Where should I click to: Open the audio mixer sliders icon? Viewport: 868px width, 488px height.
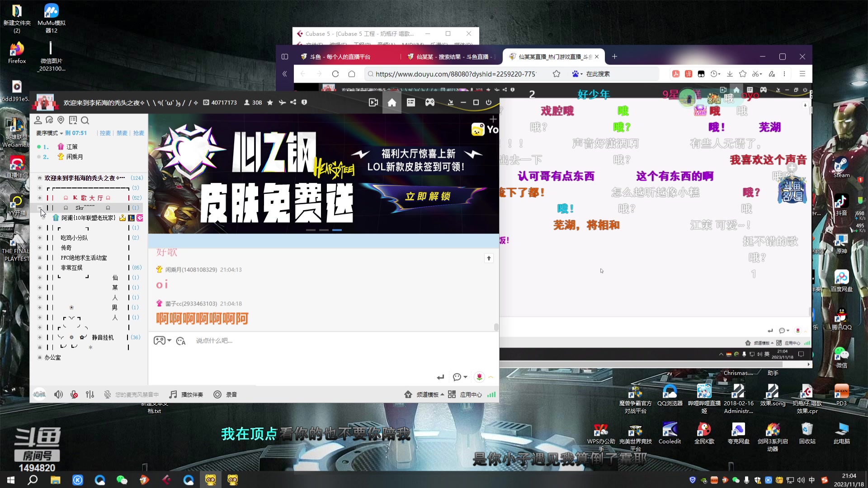click(x=90, y=394)
